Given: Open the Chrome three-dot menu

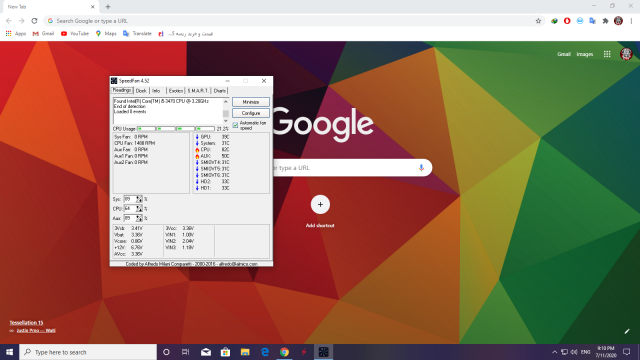Looking at the screenshot, I should pos(631,21).
